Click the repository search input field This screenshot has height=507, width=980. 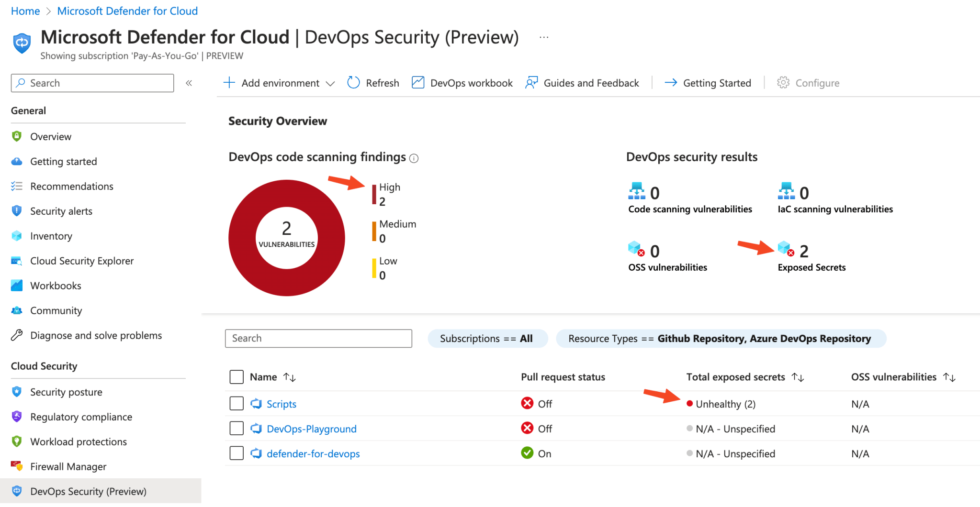(318, 338)
